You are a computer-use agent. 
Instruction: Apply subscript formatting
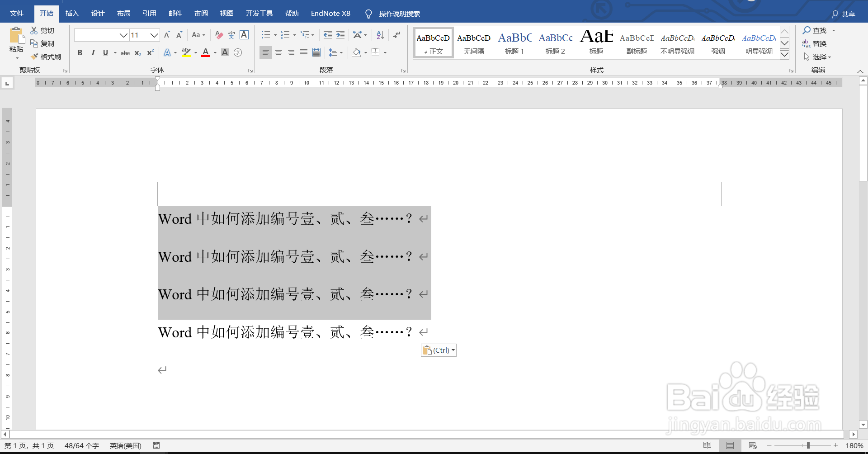coord(138,53)
